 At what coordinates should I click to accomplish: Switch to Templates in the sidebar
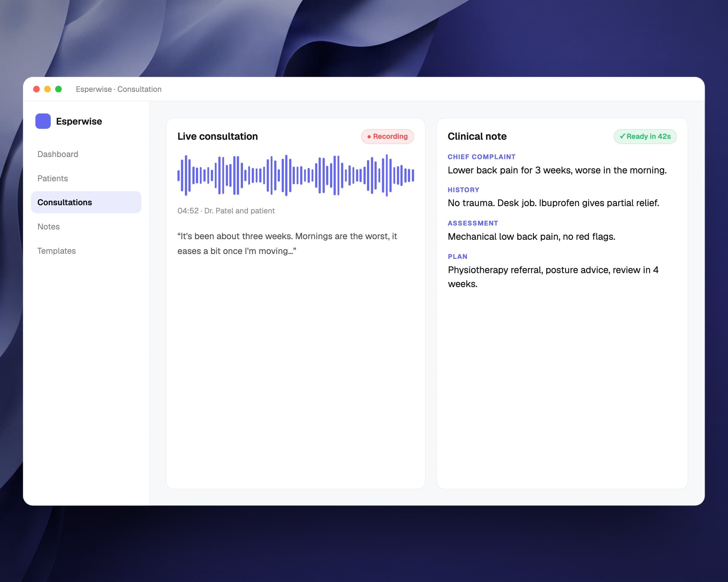tap(86, 251)
